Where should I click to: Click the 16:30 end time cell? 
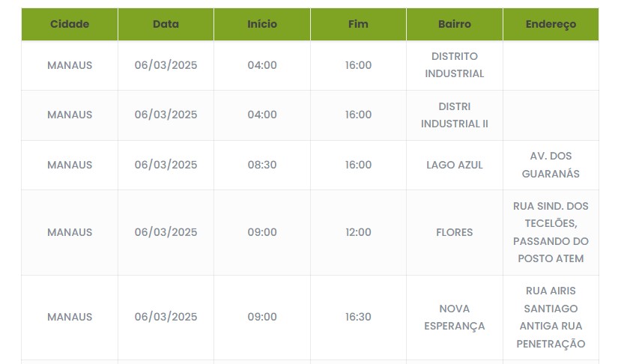358,317
